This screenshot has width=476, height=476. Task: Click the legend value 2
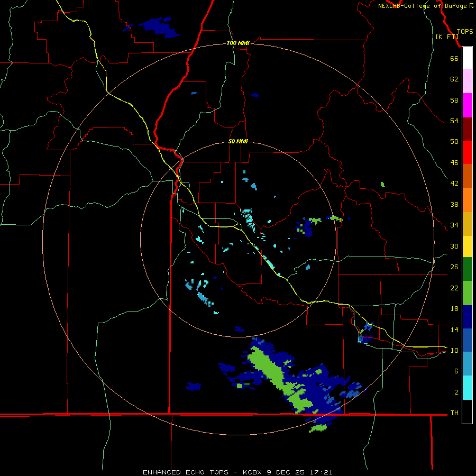[456, 392]
